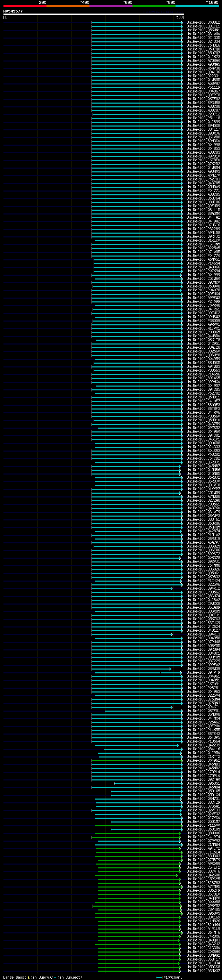Click label UniRef100_Q6RUJ1
The width and height of the screenshot is (222, 980).
203,462
